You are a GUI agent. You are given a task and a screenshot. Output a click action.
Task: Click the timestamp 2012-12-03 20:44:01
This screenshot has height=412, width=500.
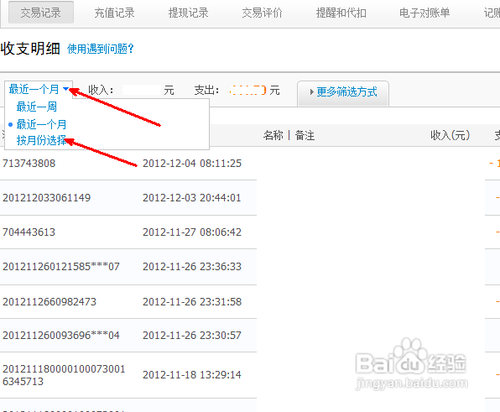click(x=192, y=198)
